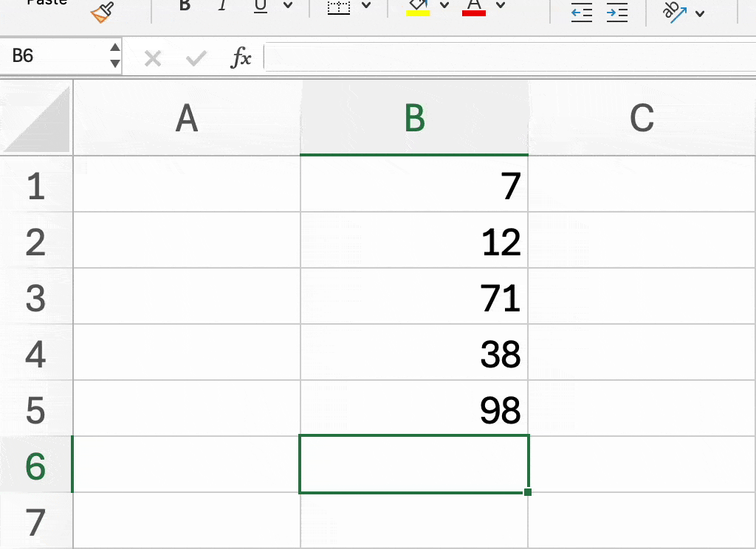Apply borders to the selected cell

pos(338,7)
